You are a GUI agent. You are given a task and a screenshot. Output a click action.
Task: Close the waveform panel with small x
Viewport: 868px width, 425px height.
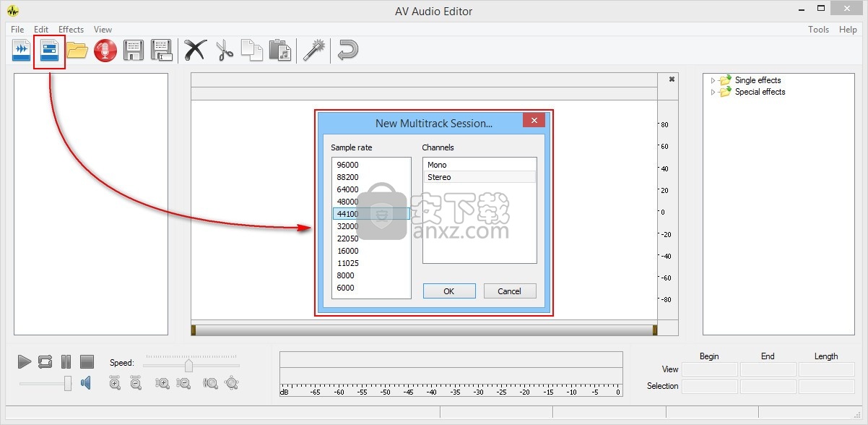tap(672, 79)
